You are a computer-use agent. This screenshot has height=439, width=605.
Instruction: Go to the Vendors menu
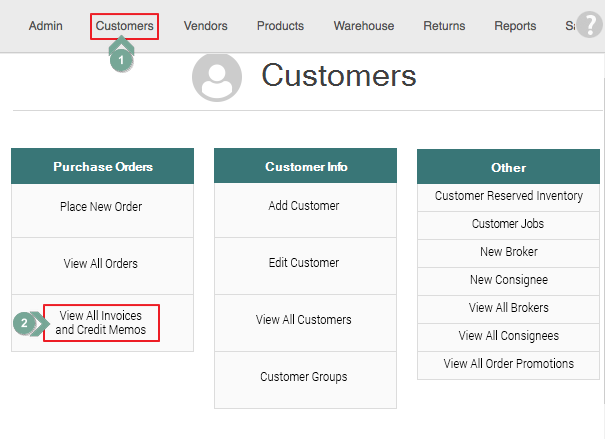205,26
